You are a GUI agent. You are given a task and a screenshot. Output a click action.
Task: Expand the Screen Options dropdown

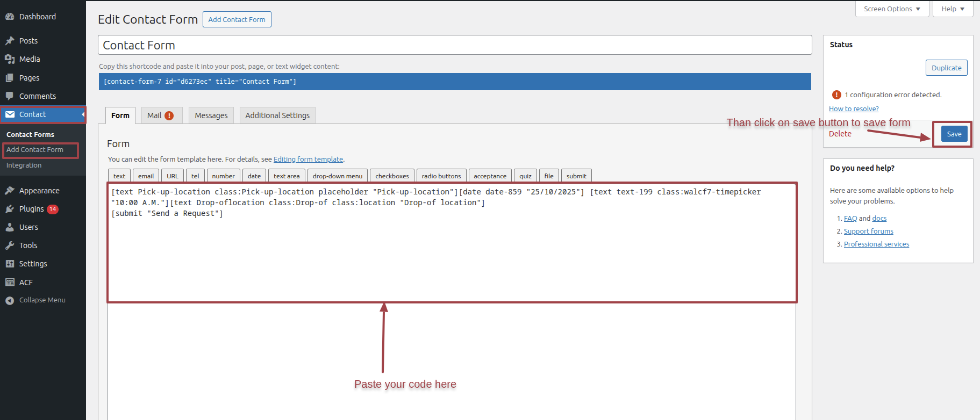(892, 9)
